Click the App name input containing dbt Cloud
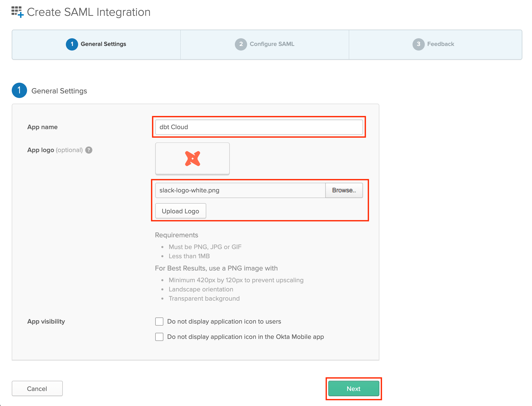The height and width of the screenshot is (406, 532). point(259,127)
